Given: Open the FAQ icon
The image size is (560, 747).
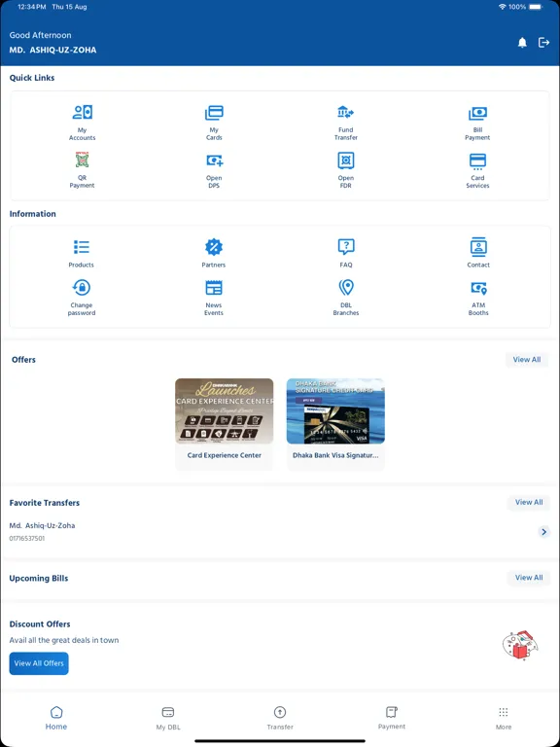Looking at the screenshot, I should pos(346,247).
